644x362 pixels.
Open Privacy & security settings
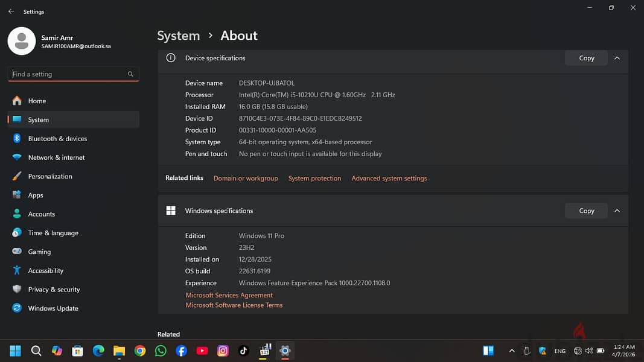pyautogui.click(x=73, y=290)
